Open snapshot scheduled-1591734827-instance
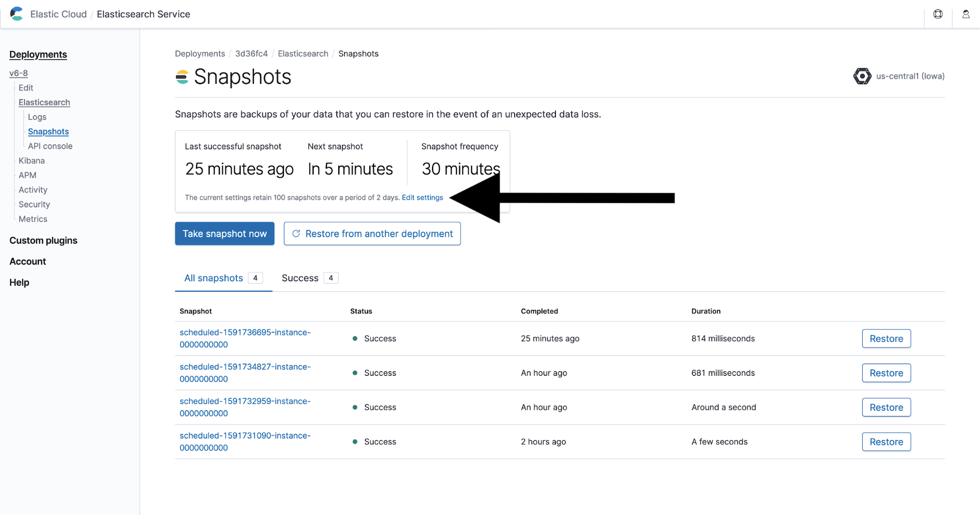Viewport: 980px width, 515px height. point(245,372)
